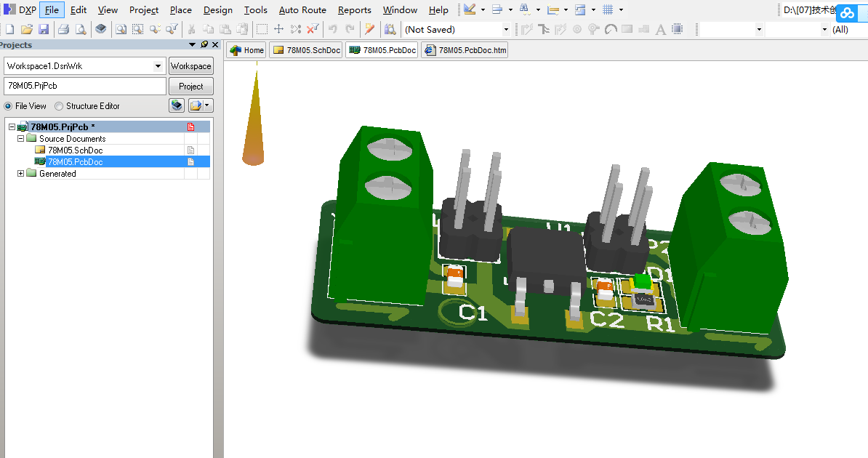Viewport: 868px width, 458px height.
Task: Select the Zoom Area toolbar icon
Action: tap(137, 29)
